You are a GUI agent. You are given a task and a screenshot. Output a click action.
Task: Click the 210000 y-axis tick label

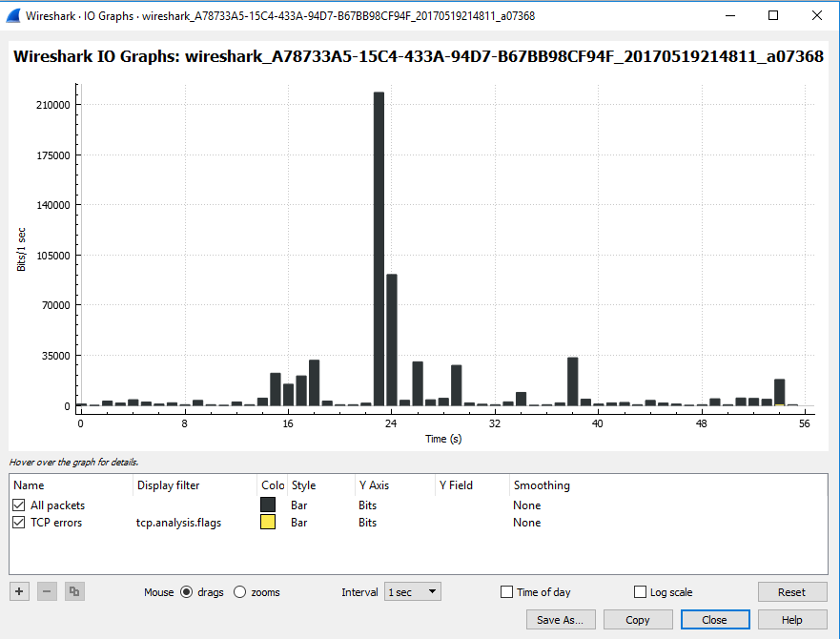[53, 105]
